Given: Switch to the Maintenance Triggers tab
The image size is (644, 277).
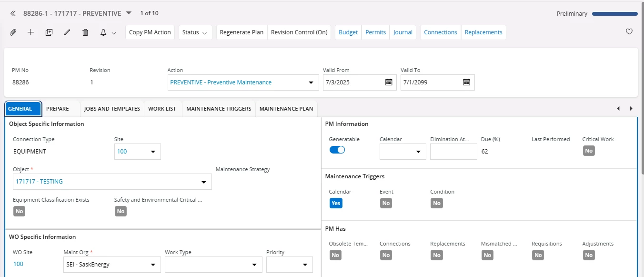Looking at the screenshot, I should pyautogui.click(x=219, y=109).
